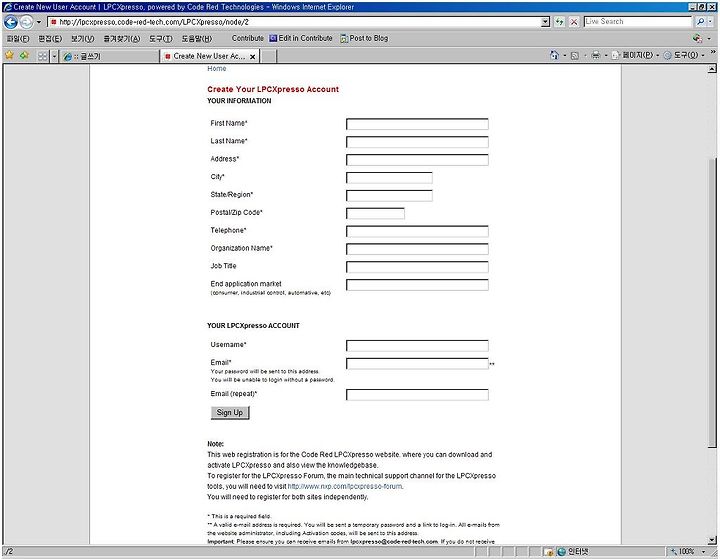Launch Edit in Contribute
Image resolution: width=720 pixels, height=559 pixels.
[x=301, y=38]
